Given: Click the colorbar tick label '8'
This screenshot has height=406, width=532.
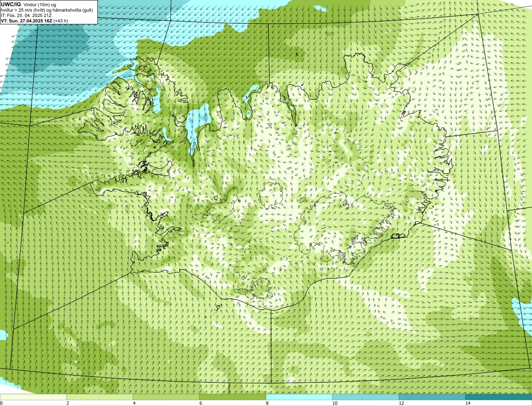Looking at the screenshot, I should (x=267, y=403).
